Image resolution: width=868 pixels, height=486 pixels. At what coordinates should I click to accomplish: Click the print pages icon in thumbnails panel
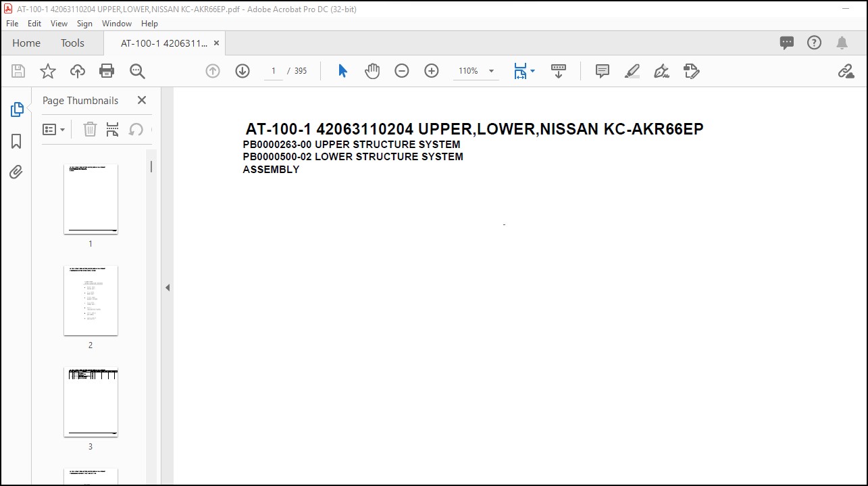(113, 129)
